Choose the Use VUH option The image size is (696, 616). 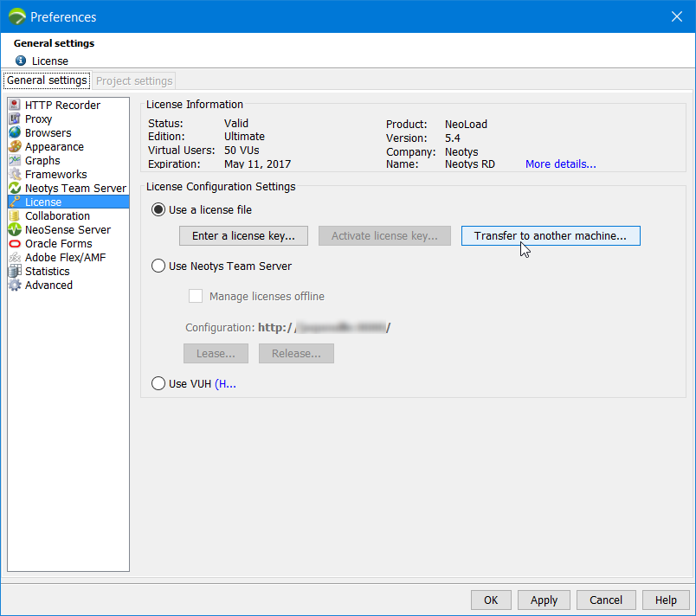coord(158,383)
